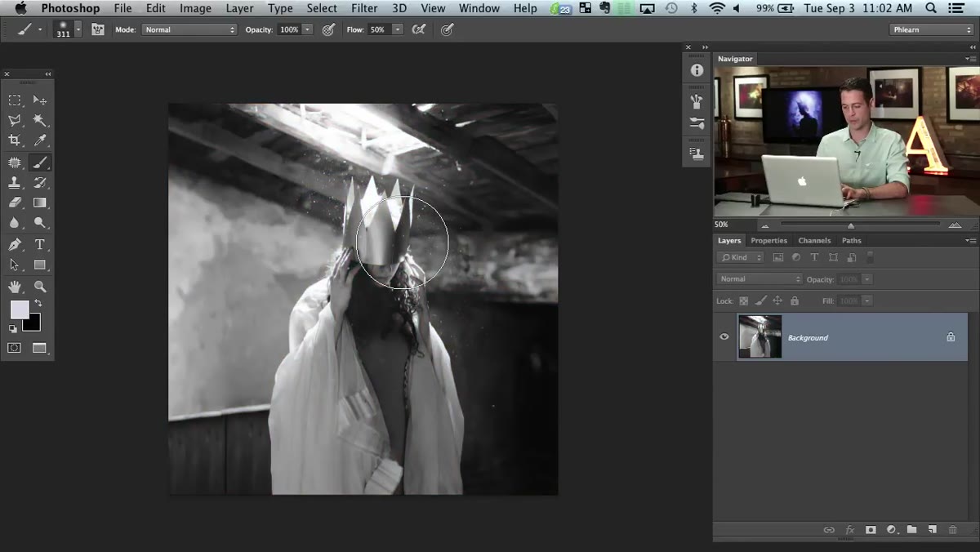
Task: Toggle the brush panel from options bar
Action: (x=98, y=29)
